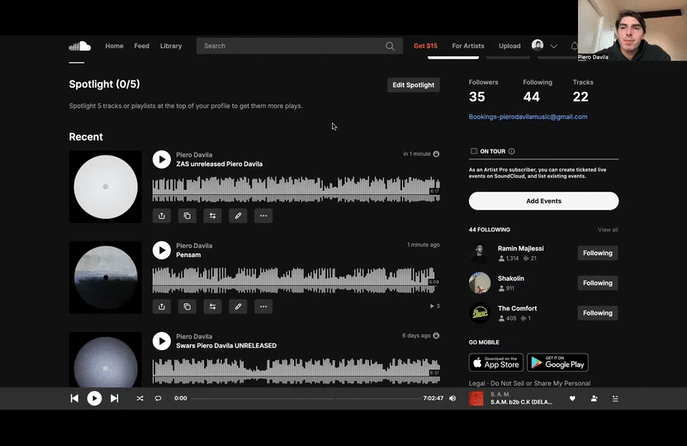Edit the Pensam track with pencil icon
687x446 pixels.
[238, 307]
